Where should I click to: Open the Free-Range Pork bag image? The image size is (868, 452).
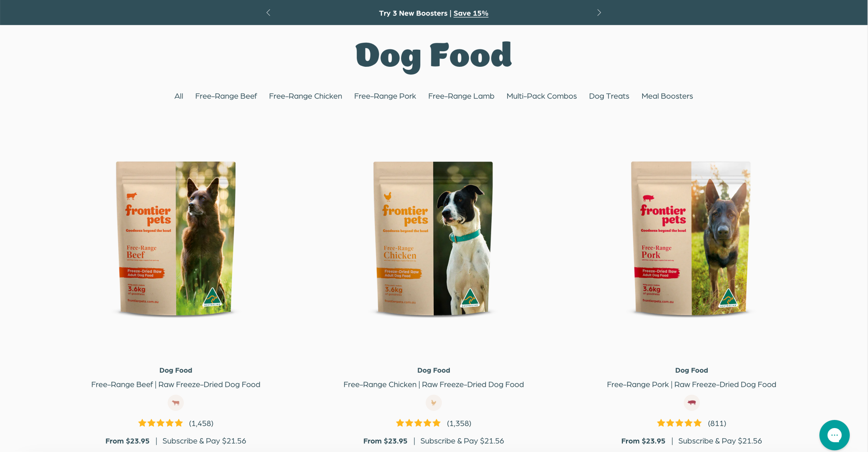click(691, 239)
